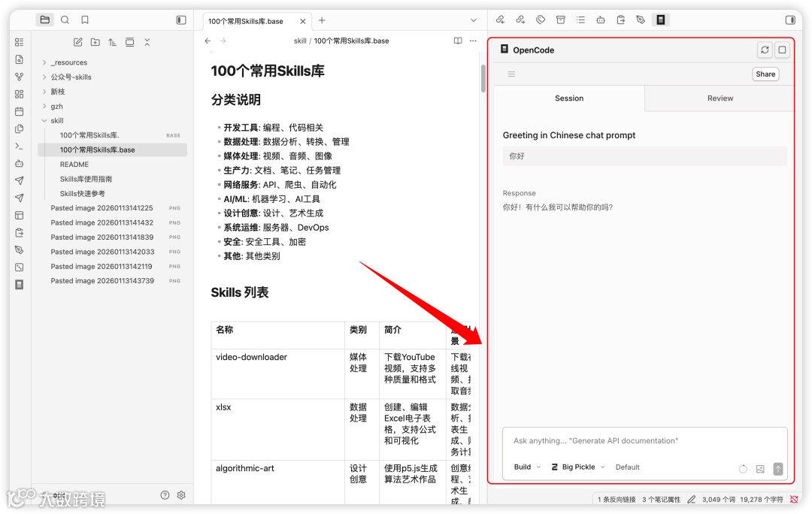Open the search magnifier in left sidebar

[x=65, y=20]
